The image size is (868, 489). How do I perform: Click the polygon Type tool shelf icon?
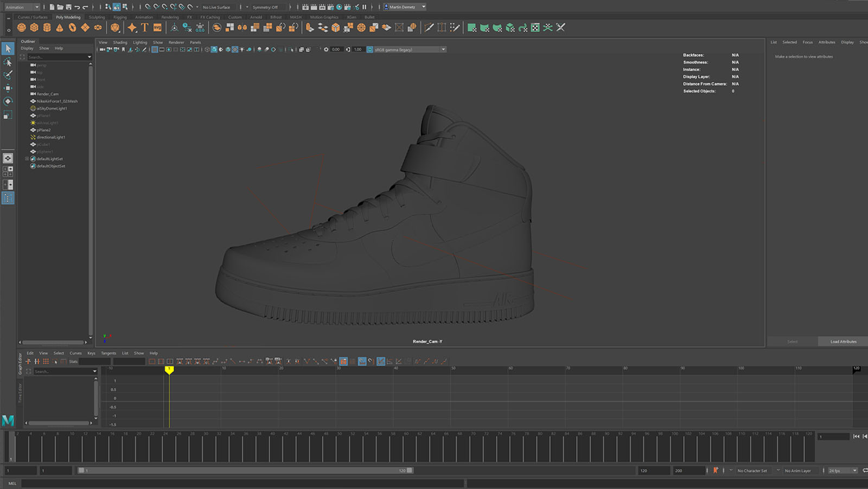(x=145, y=28)
